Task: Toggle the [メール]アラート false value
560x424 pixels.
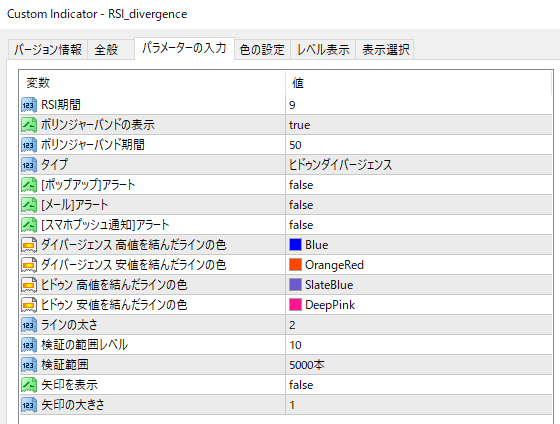Action: click(419, 205)
